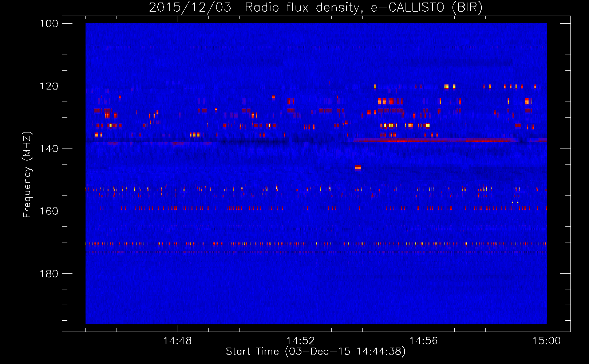Select the 14:48 time tick label
Image resolution: width=589 pixels, height=364 pixels.
click(x=178, y=341)
